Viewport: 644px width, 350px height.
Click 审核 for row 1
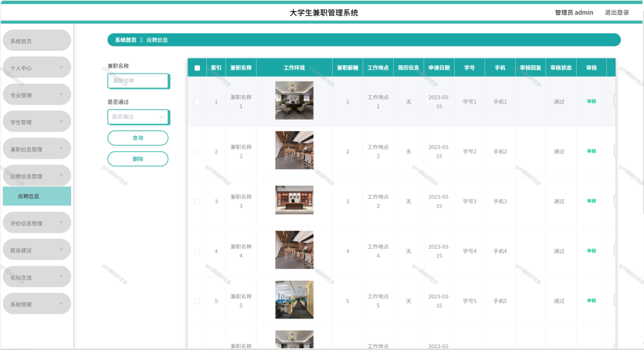coord(591,101)
